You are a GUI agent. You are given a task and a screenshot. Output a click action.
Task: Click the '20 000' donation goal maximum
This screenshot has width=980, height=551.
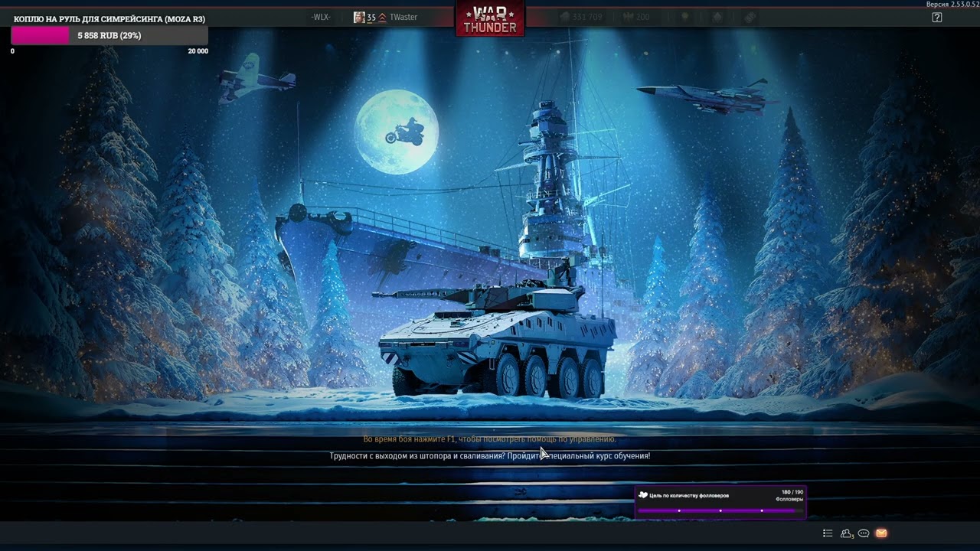point(198,51)
